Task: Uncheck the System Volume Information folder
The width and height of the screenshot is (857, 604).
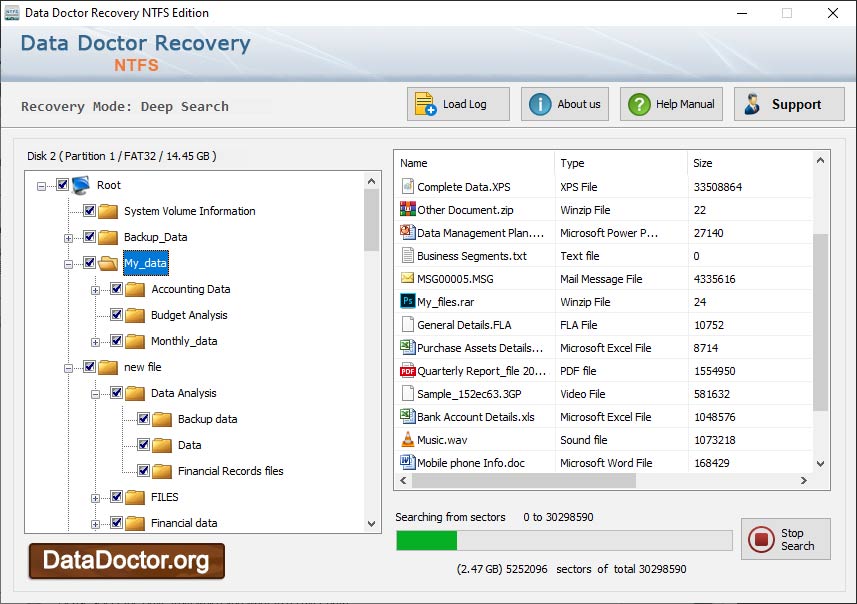Action: pos(88,211)
